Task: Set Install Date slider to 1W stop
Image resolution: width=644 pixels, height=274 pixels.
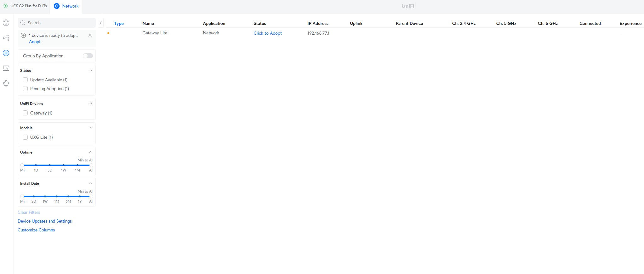Action: 45,196
